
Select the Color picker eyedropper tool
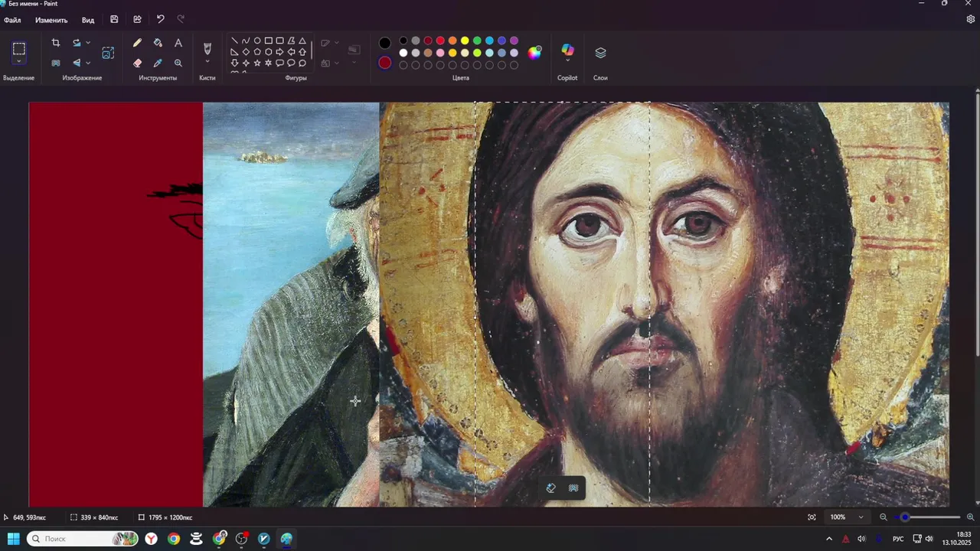point(158,63)
